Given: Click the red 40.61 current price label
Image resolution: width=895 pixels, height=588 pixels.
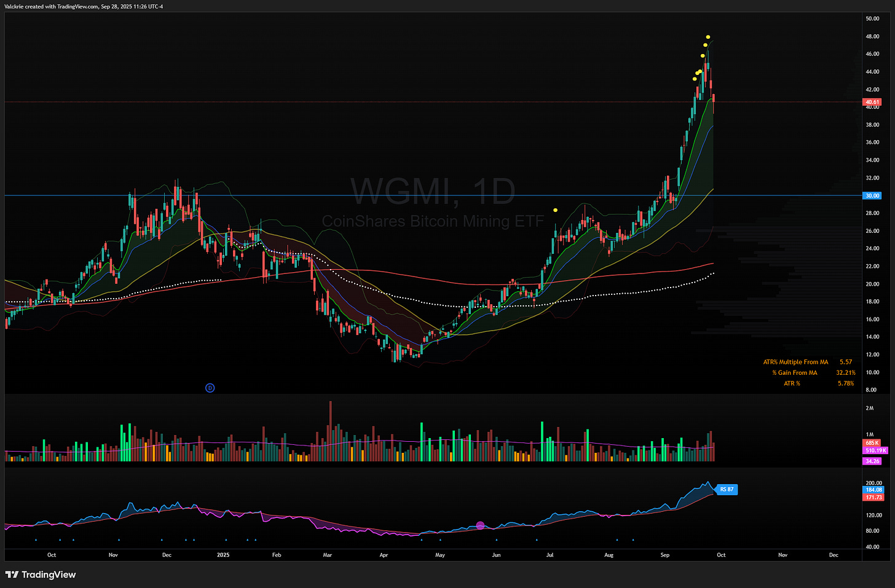Looking at the screenshot, I should [872, 102].
